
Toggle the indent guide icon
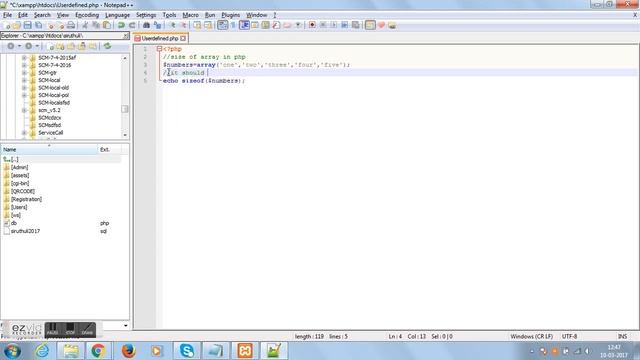coord(244,25)
